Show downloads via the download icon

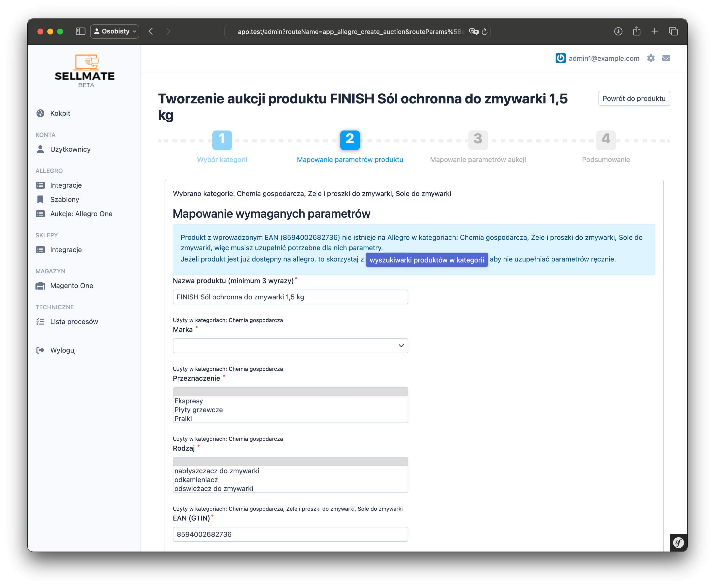pyautogui.click(x=618, y=31)
